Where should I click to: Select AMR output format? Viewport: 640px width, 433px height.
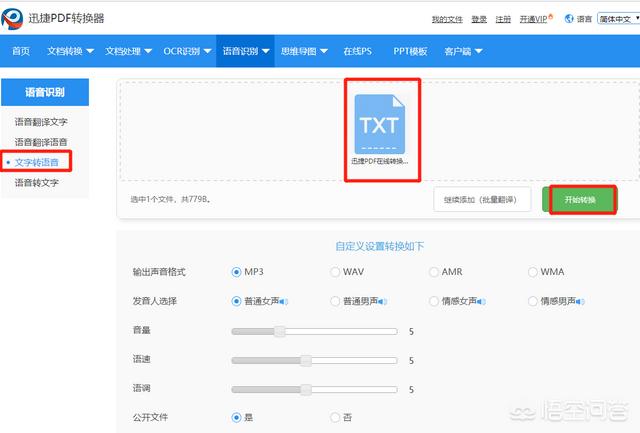point(434,272)
